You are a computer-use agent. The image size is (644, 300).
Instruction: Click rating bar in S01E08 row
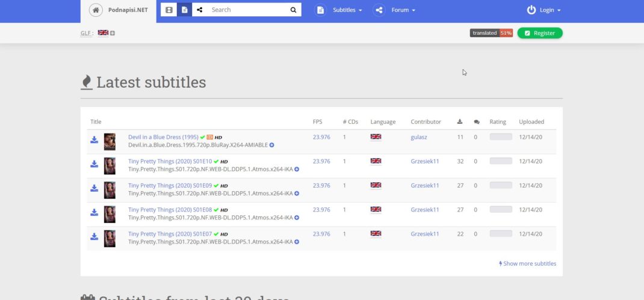pyautogui.click(x=501, y=210)
